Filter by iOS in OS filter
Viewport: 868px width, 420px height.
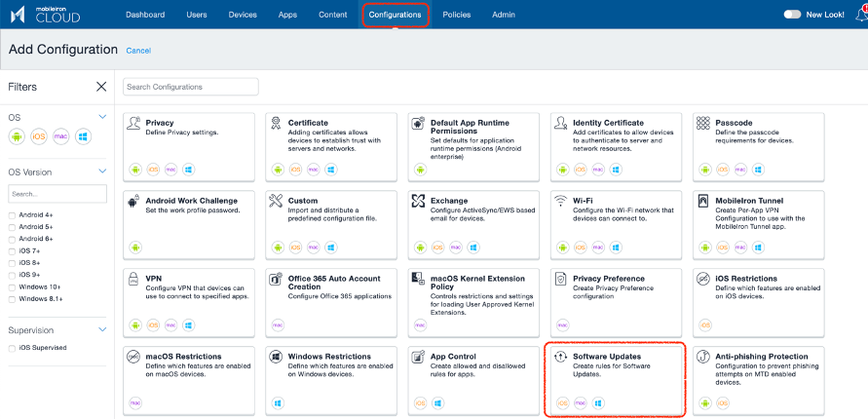[39, 136]
